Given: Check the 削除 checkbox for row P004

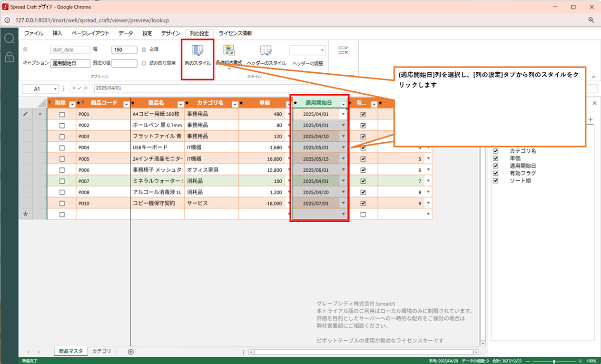Looking at the screenshot, I should tap(62, 148).
